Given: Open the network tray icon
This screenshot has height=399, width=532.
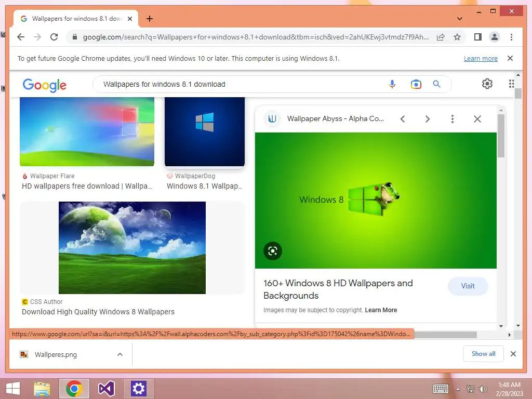Looking at the screenshot, I should pyautogui.click(x=471, y=389).
